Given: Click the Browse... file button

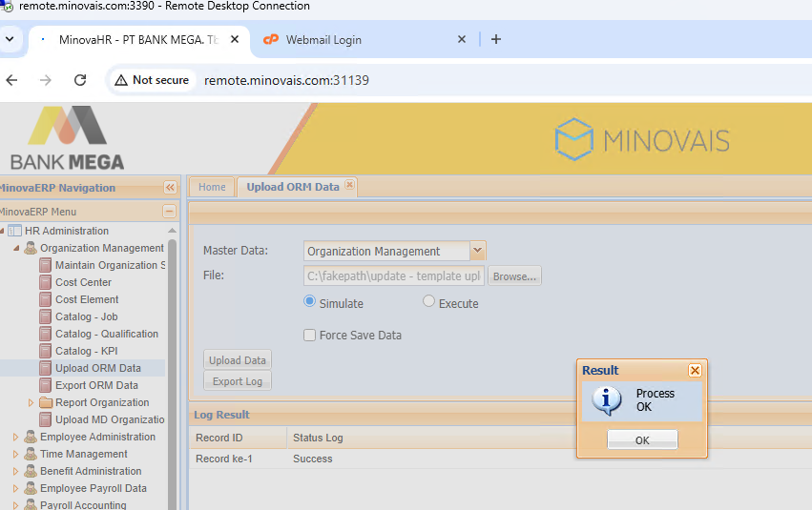Looking at the screenshot, I should [514, 276].
